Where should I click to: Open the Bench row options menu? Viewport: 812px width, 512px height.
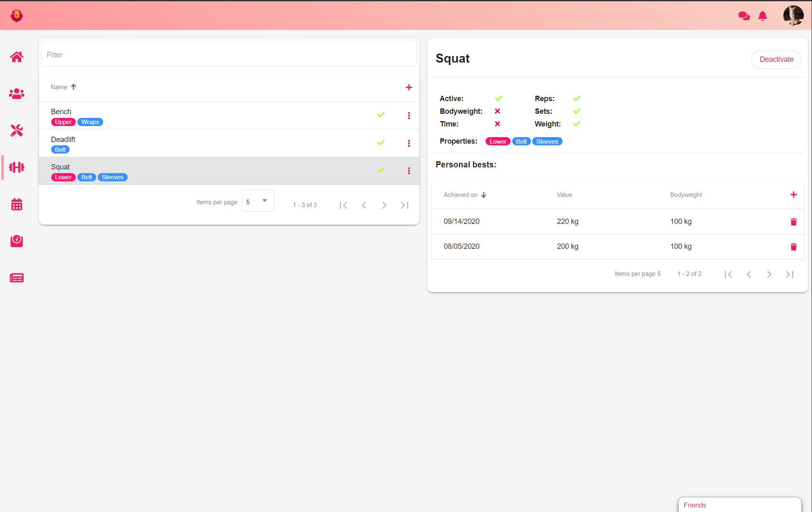409,115
